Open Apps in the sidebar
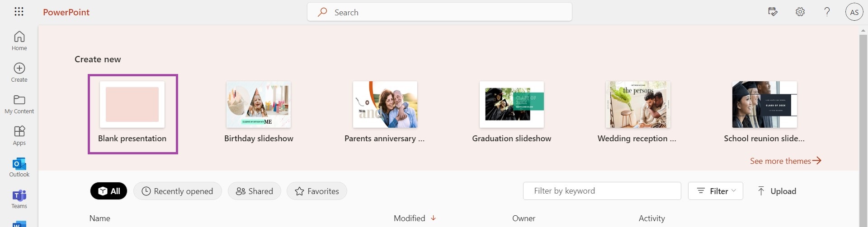This screenshot has height=227, width=868. pyautogui.click(x=19, y=135)
